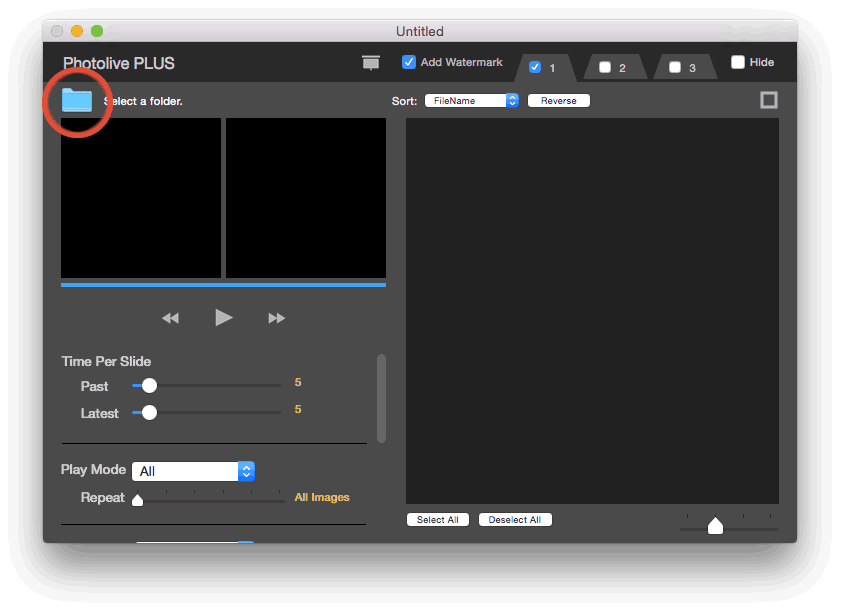Toggle the Add Watermark checkbox
This screenshot has width=842, height=616.
(x=409, y=62)
